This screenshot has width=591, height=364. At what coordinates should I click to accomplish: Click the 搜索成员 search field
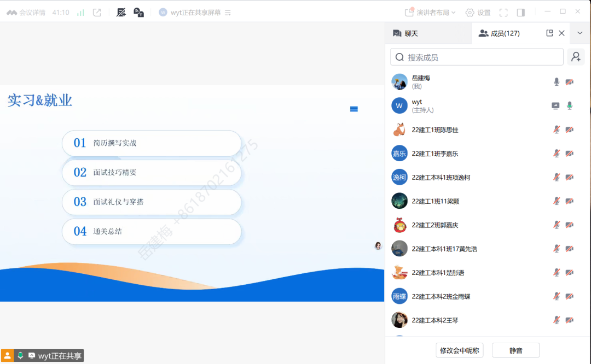click(477, 57)
